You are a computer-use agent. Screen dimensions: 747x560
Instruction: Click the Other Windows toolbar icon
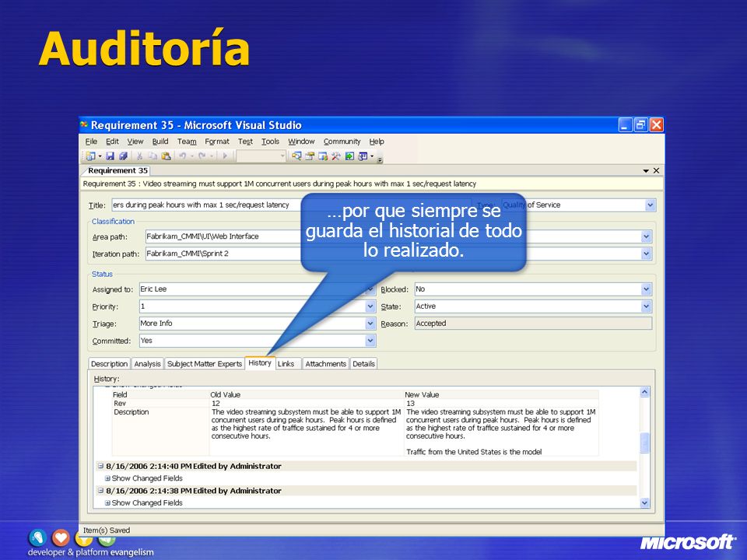tap(363, 156)
